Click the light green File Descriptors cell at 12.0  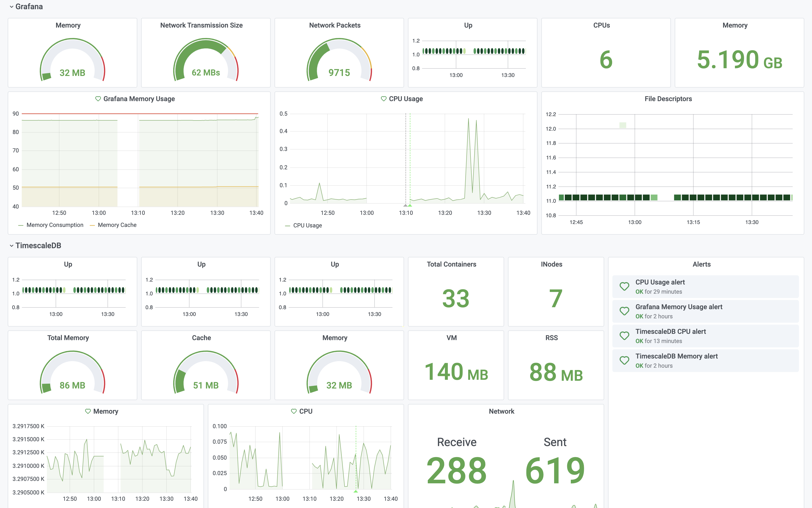(x=623, y=125)
